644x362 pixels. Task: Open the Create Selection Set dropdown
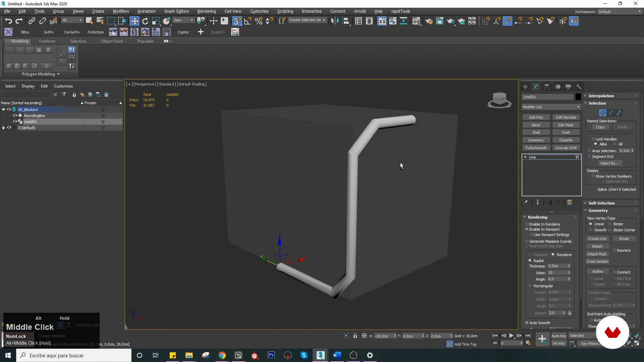click(307, 20)
